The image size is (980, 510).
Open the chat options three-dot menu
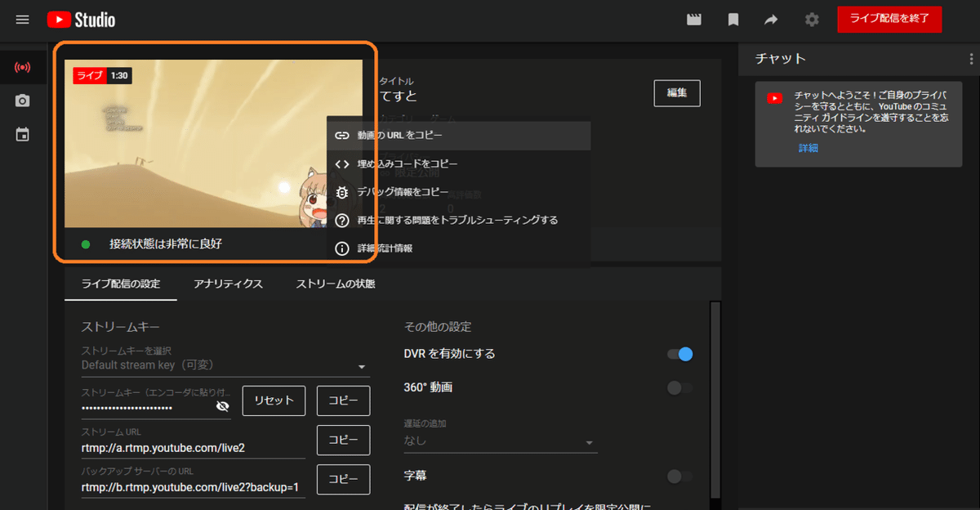pos(970,58)
